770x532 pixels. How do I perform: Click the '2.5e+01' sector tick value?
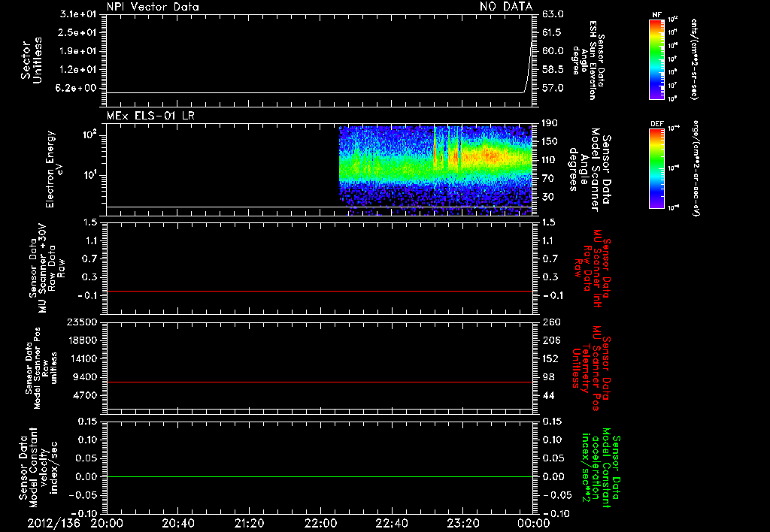77,32
